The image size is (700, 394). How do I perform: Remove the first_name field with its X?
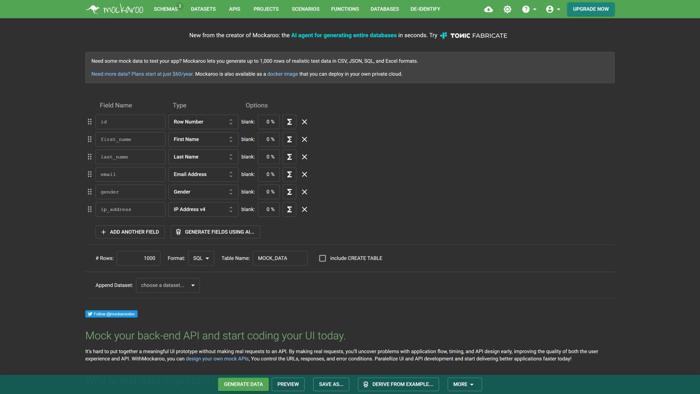(304, 139)
